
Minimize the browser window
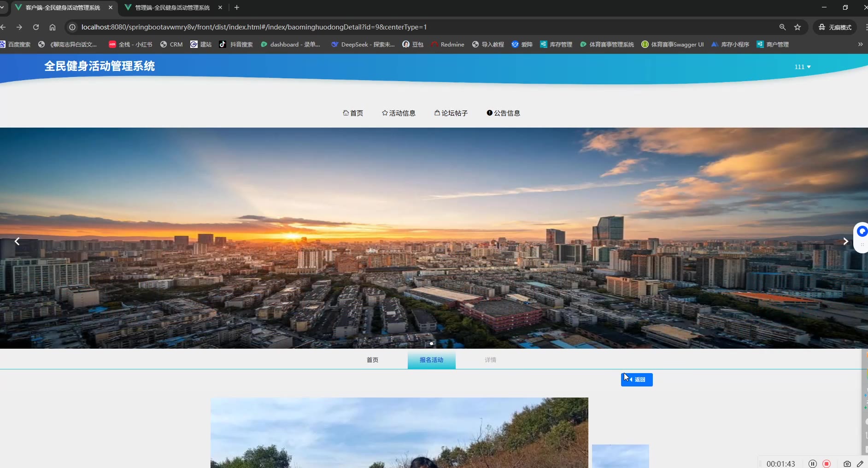tap(824, 7)
